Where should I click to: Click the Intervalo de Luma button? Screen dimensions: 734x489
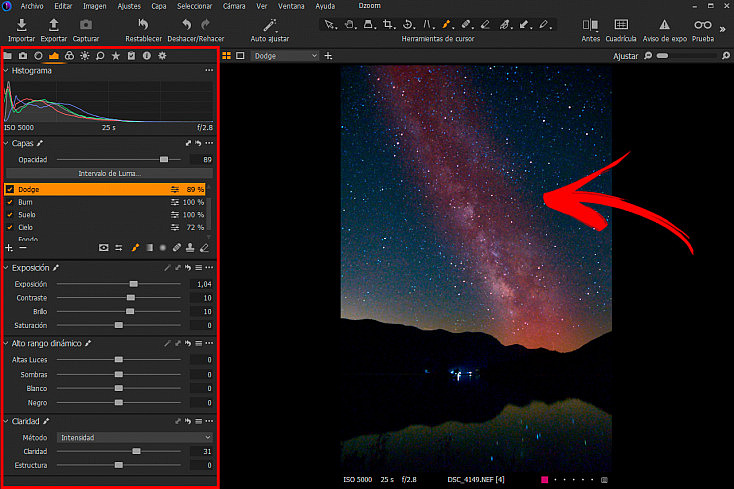point(110,174)
